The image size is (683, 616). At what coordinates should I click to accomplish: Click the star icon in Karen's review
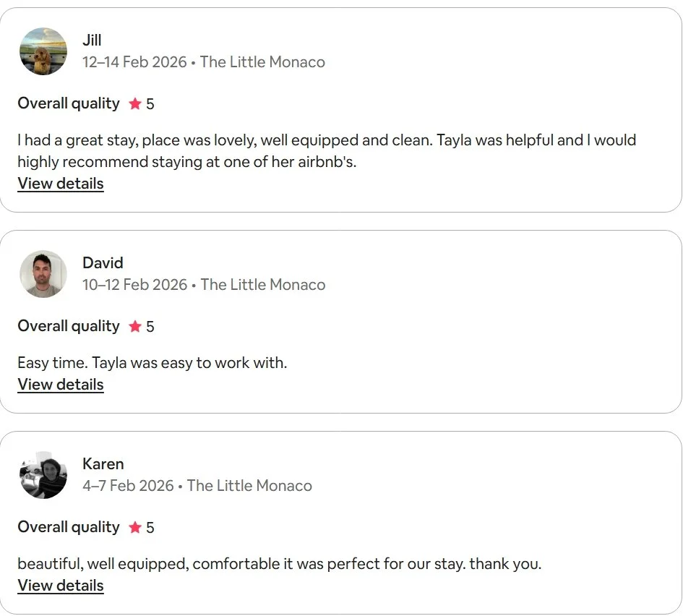pos(135,527)
